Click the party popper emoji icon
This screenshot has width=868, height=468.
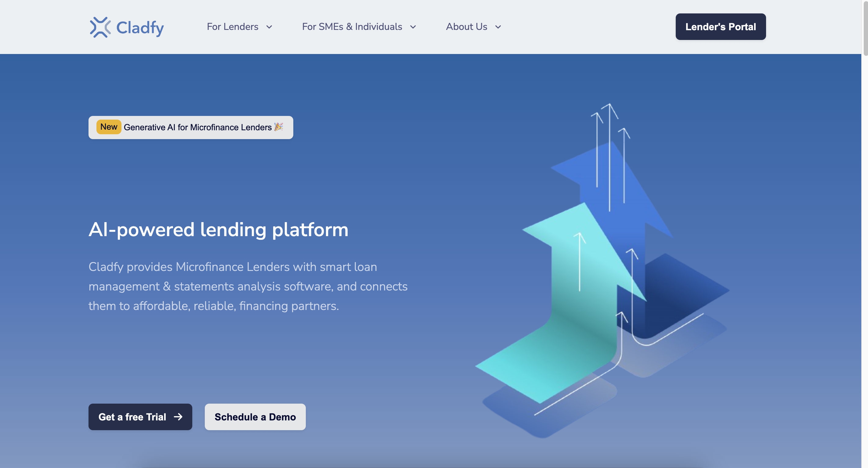(x=278, y=127)
